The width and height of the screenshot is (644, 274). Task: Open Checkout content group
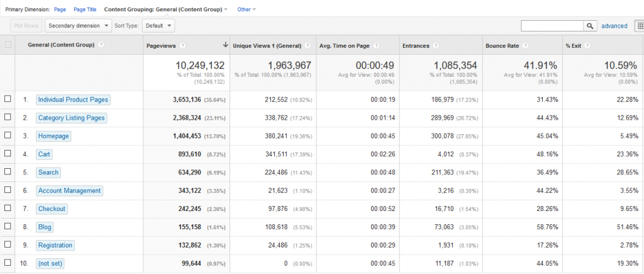click(52, 208)
